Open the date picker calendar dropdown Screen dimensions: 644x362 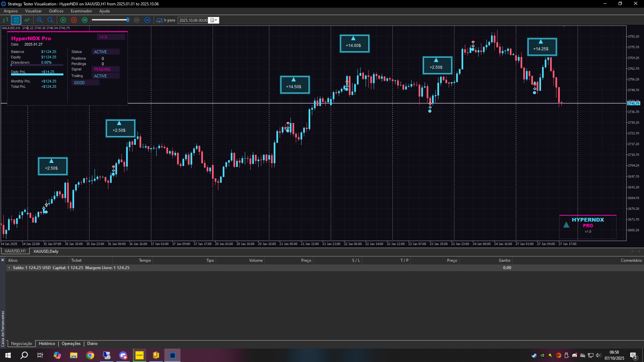point(214,20)
